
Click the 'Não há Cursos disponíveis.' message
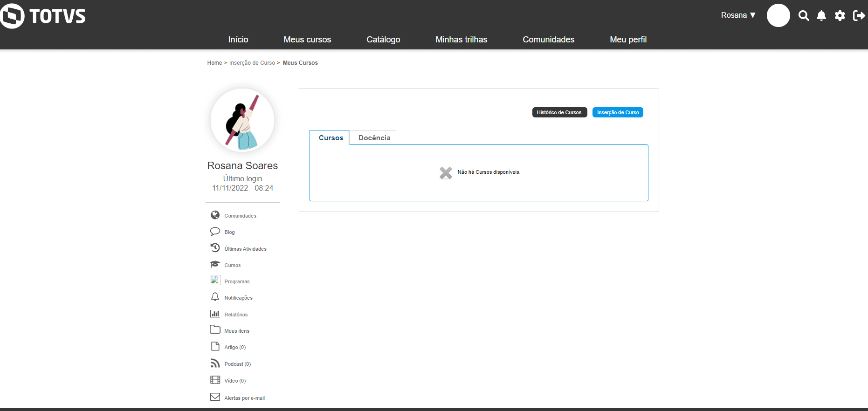[489, 172]
